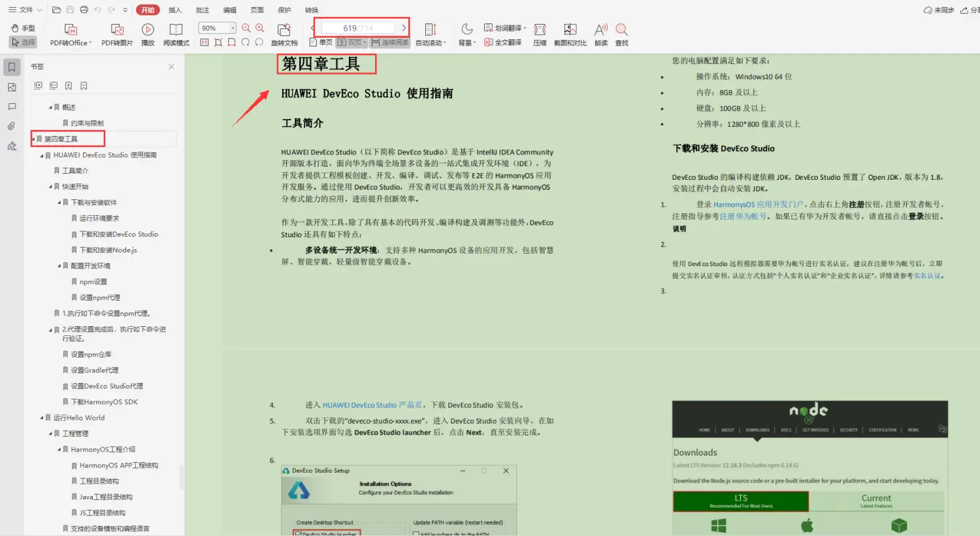Collapse the HarmonyOS工程介绍 bookmark node
This screenshot has height=536, width=980.
59,450
